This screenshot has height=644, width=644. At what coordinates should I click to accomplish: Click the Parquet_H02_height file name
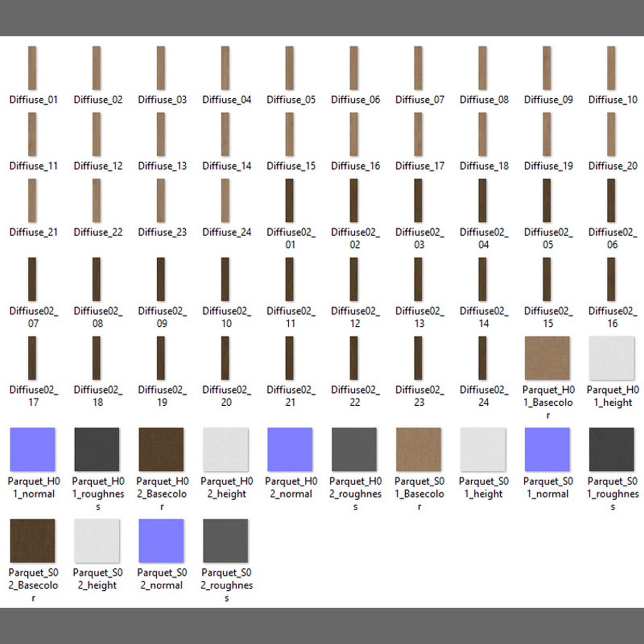[226, 487]
